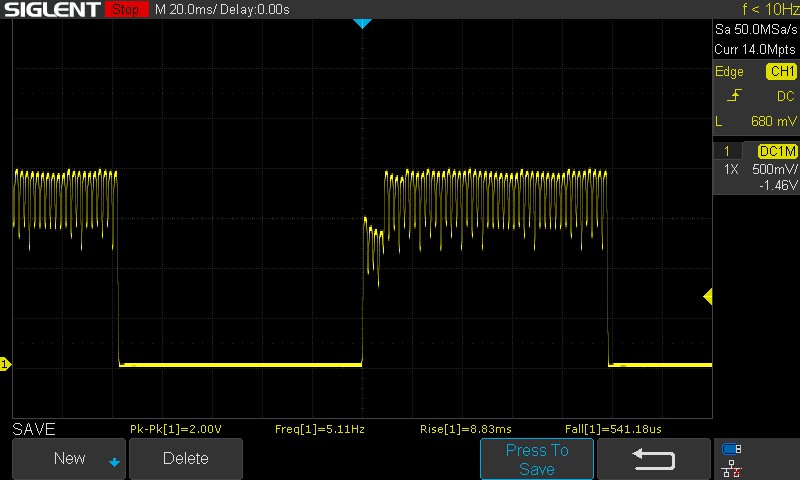Click the yellow trigger level arrow marker
This screenshot has width=800, height=480.
click(708, 296)
